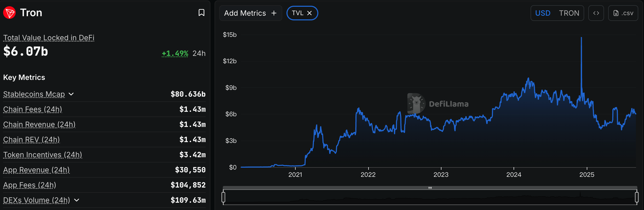Open the Chain REV (24h) metric
This screenshot has height=210, width=644.
31,139
